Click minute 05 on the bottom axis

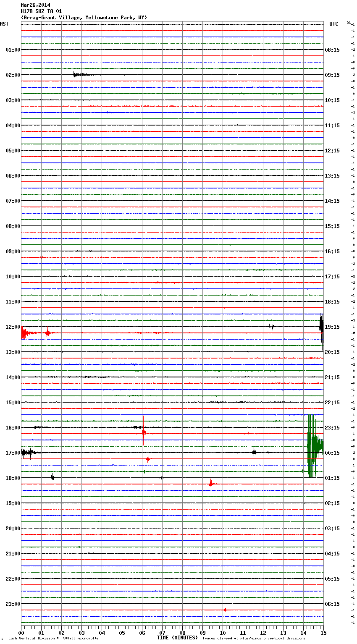tap(122, 633)
